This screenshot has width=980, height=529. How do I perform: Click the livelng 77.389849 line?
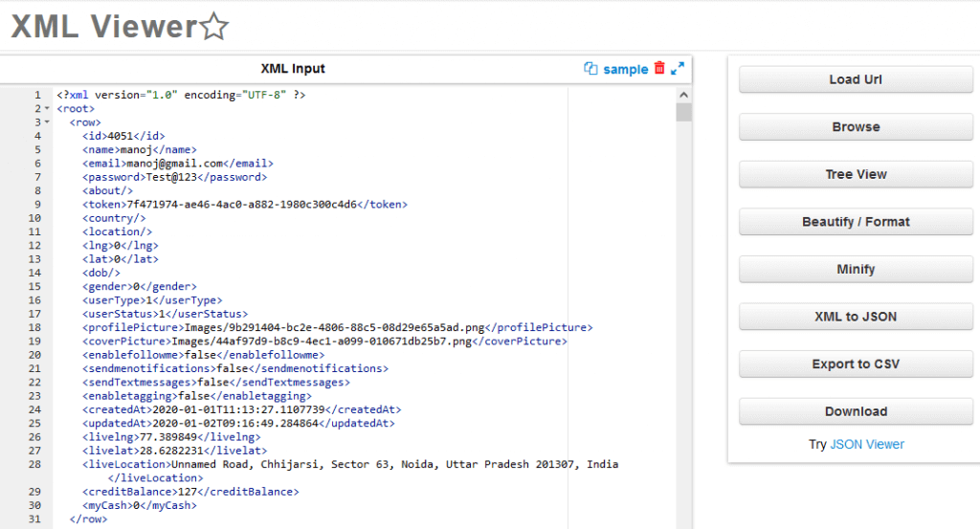tap(171, 438)
